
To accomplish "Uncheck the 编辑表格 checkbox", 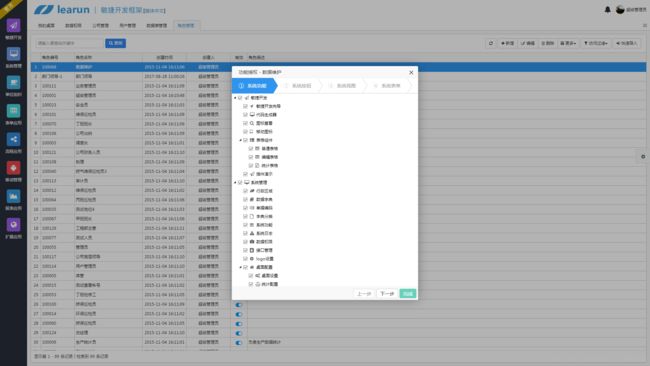I will 250,157.
